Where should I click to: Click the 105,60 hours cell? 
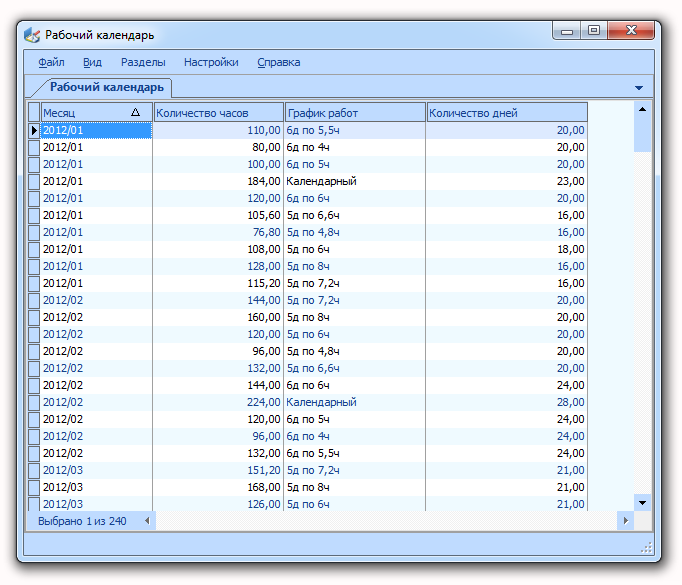coord(218,215)
